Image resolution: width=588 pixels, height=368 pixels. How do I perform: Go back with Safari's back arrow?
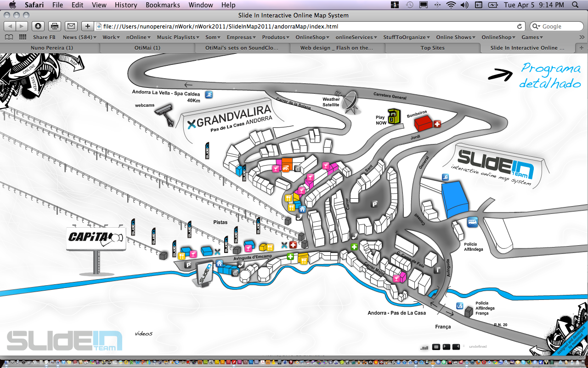pos(10,26)
